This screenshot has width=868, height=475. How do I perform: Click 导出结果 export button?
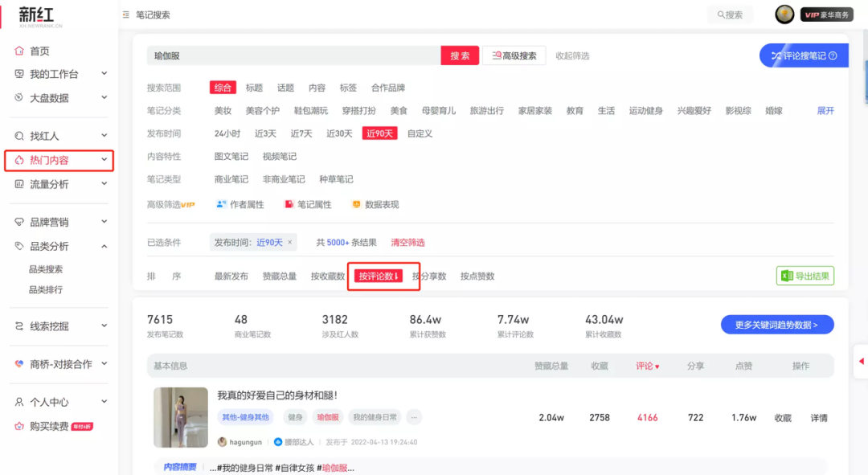(x=805, y=276)
